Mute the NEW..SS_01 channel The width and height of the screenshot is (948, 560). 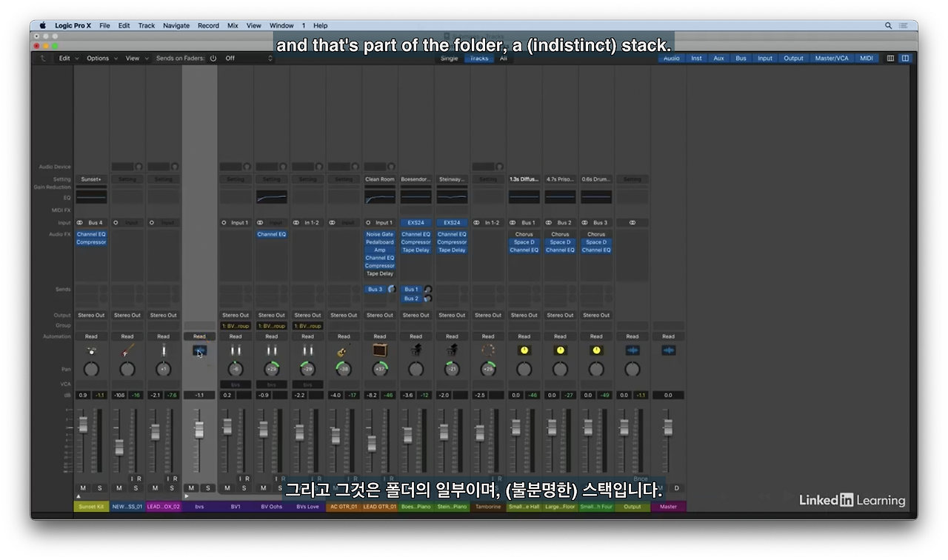(x=118, y=488)
